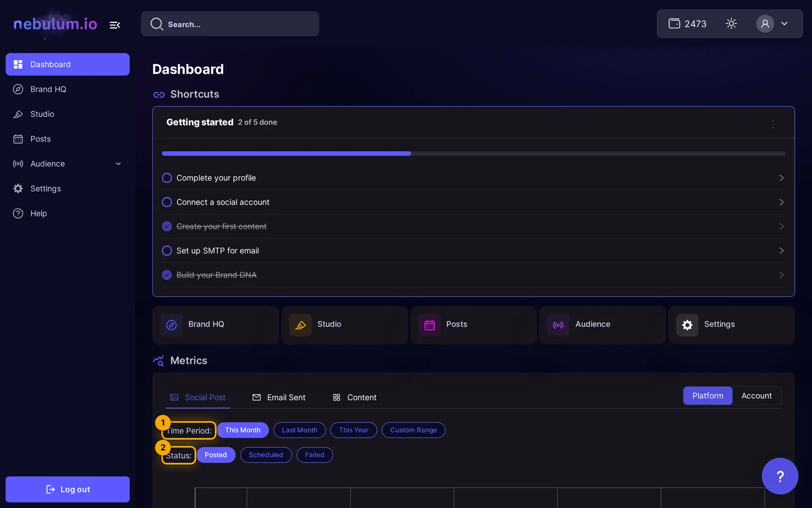The width and height of the screenshot is (812, 508).
Task: Click the Log out button
Action: tap(67, 489)
